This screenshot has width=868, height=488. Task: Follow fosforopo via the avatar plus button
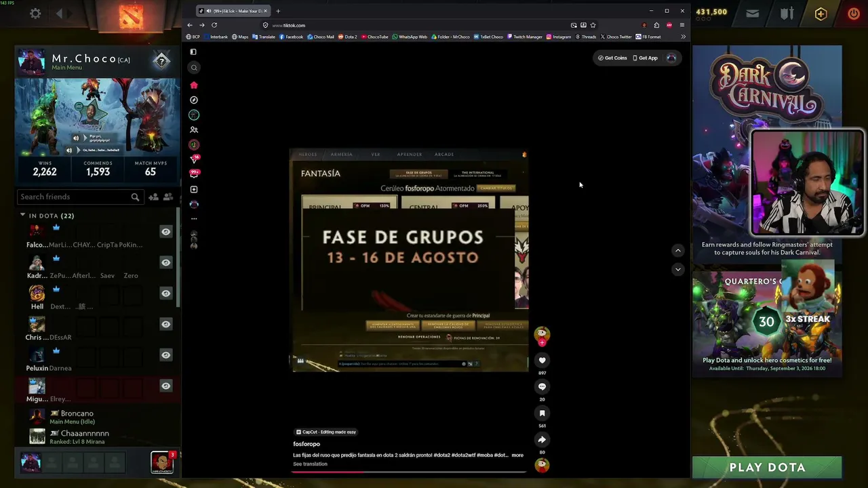(x=542, y=342)
